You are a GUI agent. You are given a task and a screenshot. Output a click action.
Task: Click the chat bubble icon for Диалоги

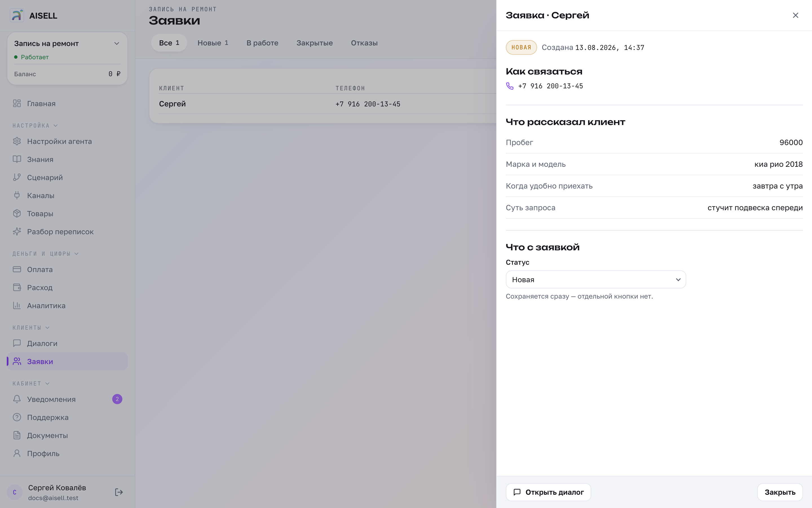coord(17,343)
